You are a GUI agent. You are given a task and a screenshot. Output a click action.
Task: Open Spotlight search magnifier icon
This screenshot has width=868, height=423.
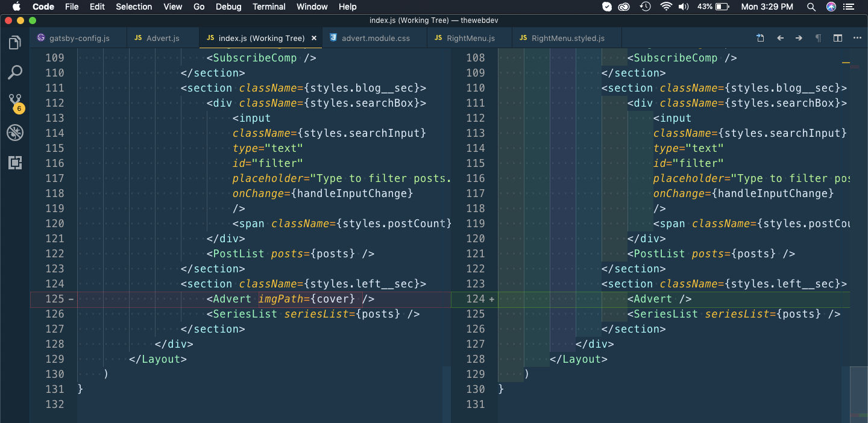tap(811, 7)
